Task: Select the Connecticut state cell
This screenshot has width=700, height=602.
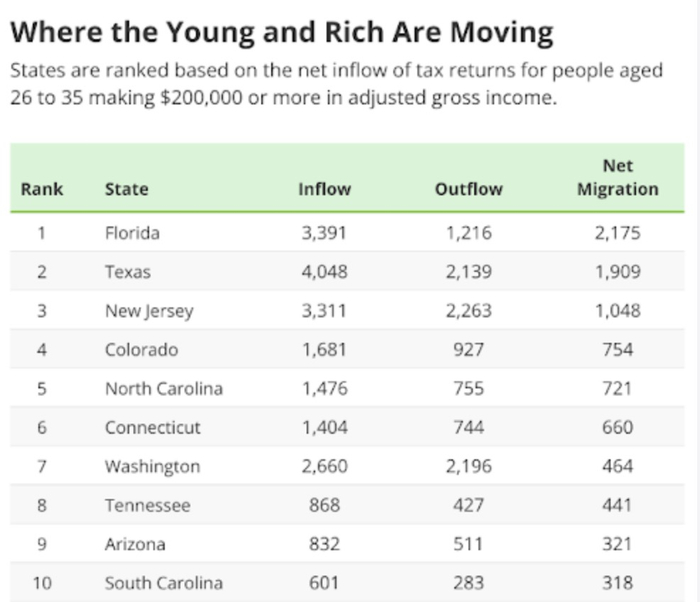Action: pos(152,427)
